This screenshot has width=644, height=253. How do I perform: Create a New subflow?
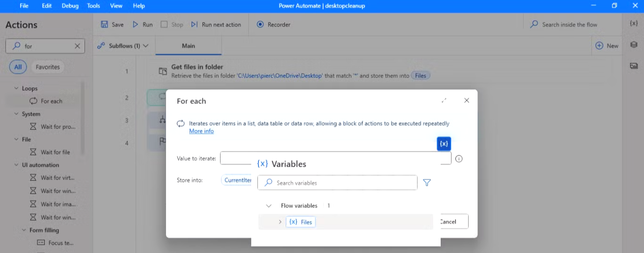607,46
